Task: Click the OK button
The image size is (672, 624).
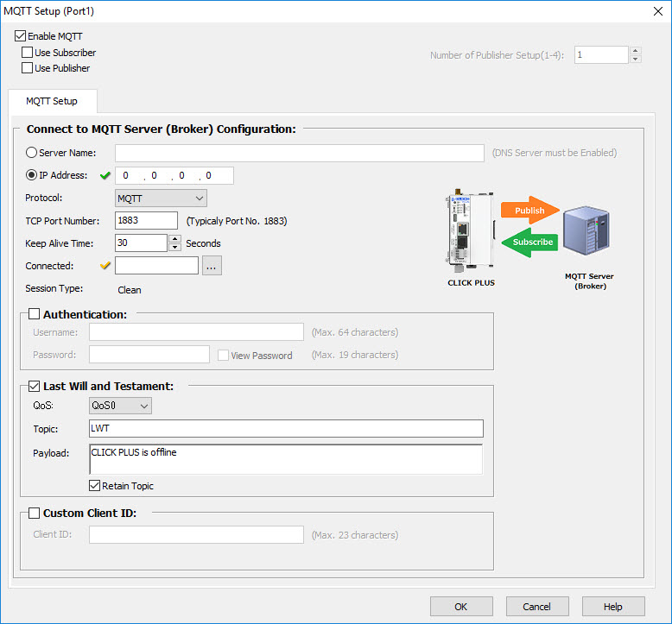Action: 461,607
